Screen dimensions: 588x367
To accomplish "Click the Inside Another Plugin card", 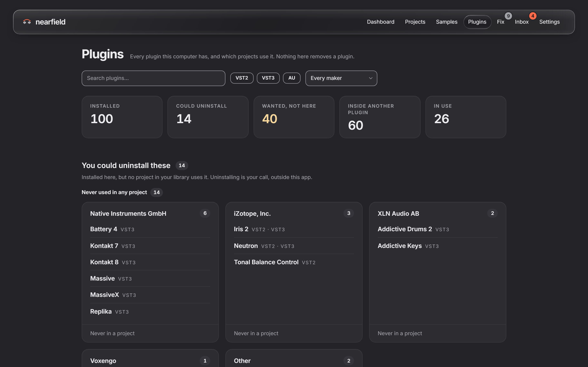I will click(x=380, y=117).
